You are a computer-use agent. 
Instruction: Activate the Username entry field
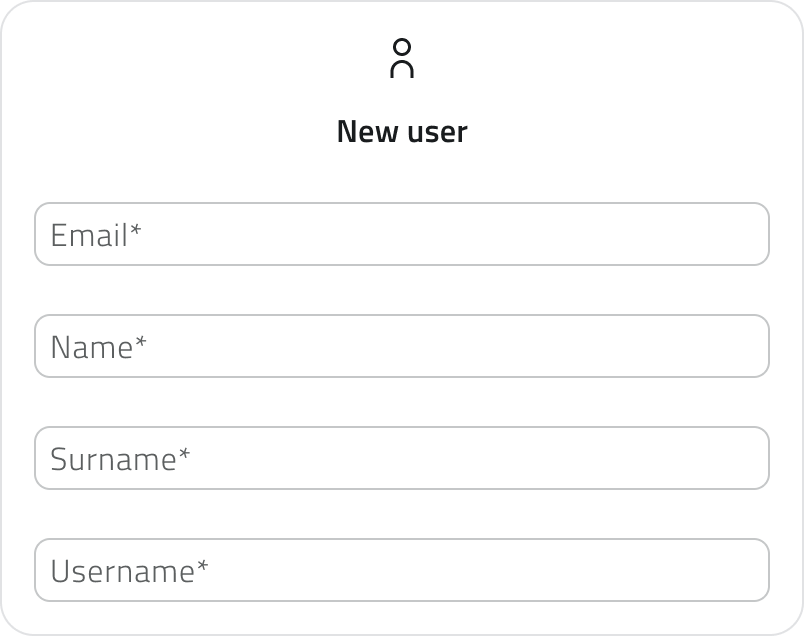(400, 569)
